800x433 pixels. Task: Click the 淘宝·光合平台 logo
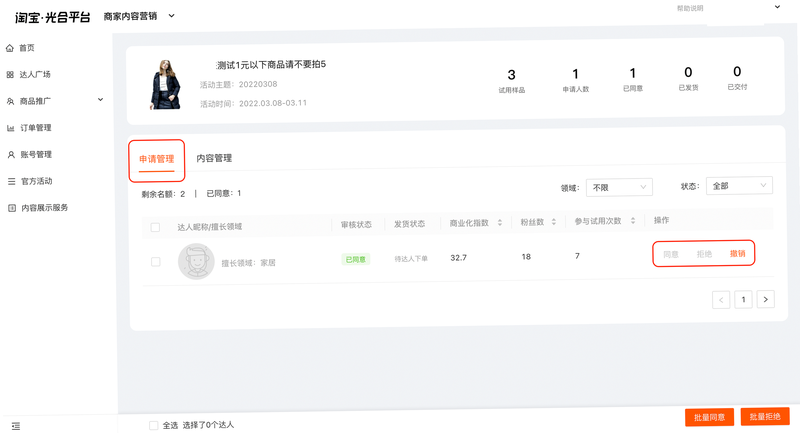pos(53,17)
